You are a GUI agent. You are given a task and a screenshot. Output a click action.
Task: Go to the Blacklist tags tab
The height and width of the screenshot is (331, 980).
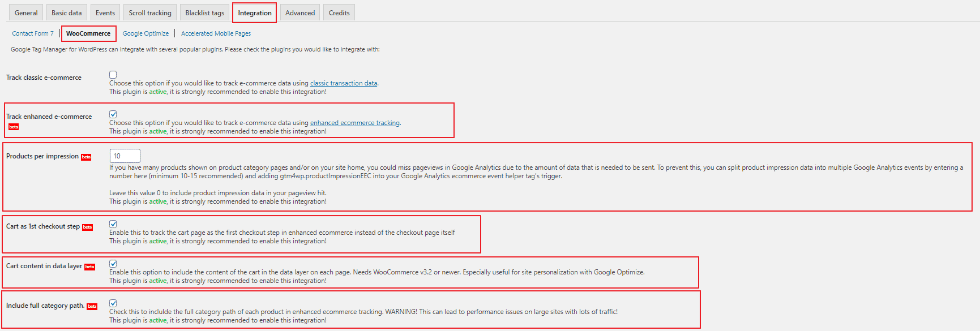click(x=205, y=13)
